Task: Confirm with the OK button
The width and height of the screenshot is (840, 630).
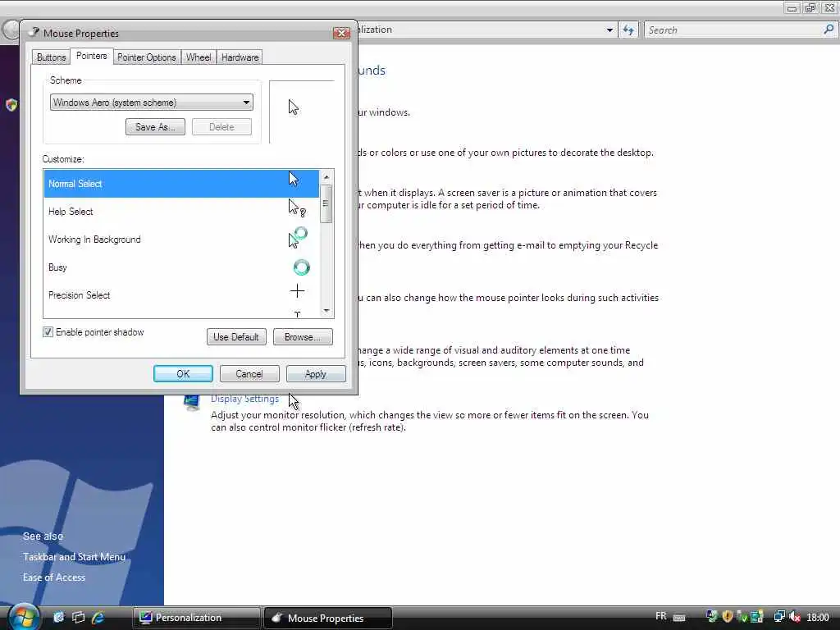Action: click(x=183, y=374)
